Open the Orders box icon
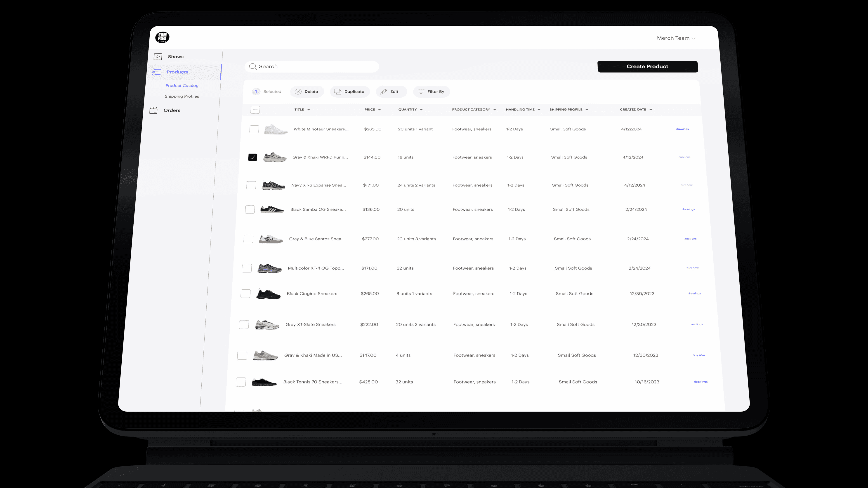 153,110
